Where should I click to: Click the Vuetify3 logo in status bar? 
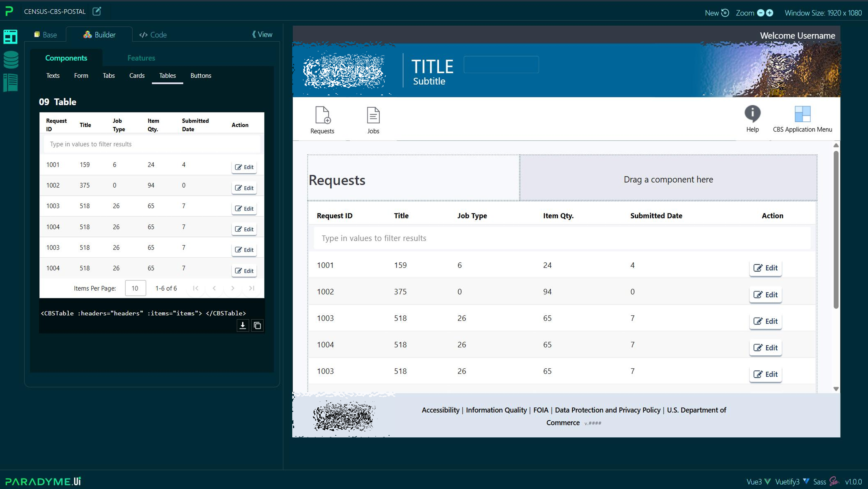[806, 481]
